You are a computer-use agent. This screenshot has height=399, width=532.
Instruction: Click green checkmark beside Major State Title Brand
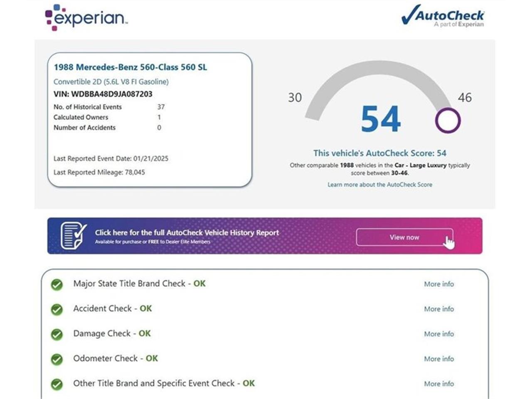click(x=57, y=285)
